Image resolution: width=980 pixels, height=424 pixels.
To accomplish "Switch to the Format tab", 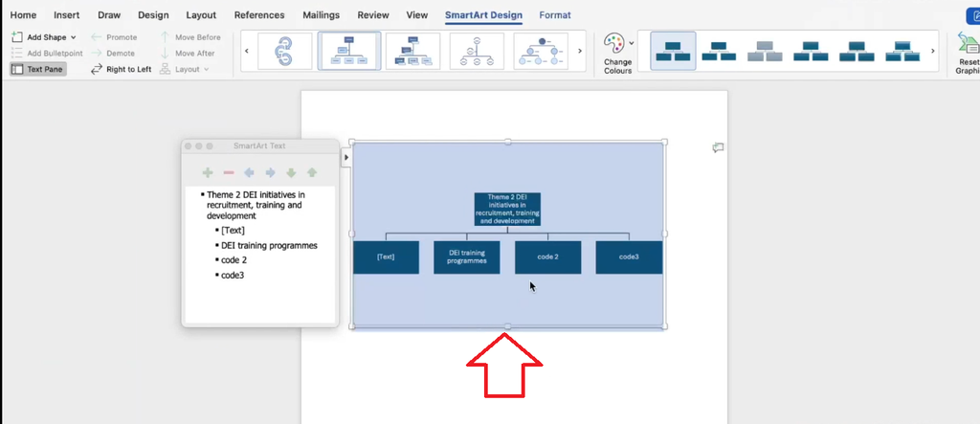I will coord(555,15).
